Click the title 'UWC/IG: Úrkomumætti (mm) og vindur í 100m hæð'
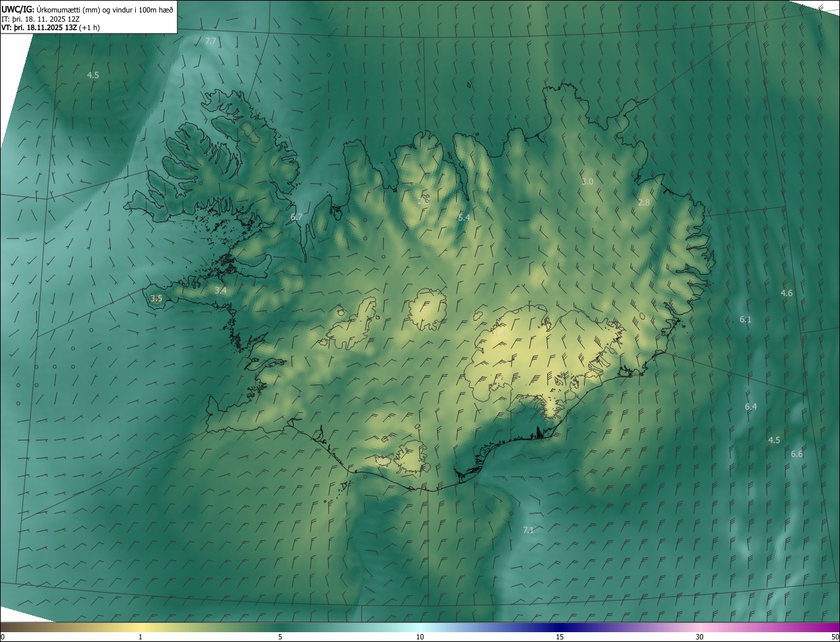 pyautogui.click(x=87, y=9)
